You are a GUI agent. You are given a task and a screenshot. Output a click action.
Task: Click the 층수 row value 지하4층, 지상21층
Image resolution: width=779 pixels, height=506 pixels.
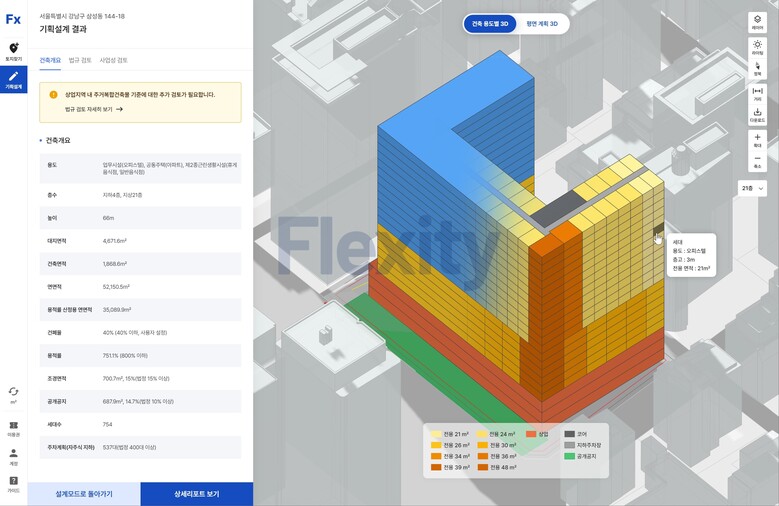coord(122,195)
